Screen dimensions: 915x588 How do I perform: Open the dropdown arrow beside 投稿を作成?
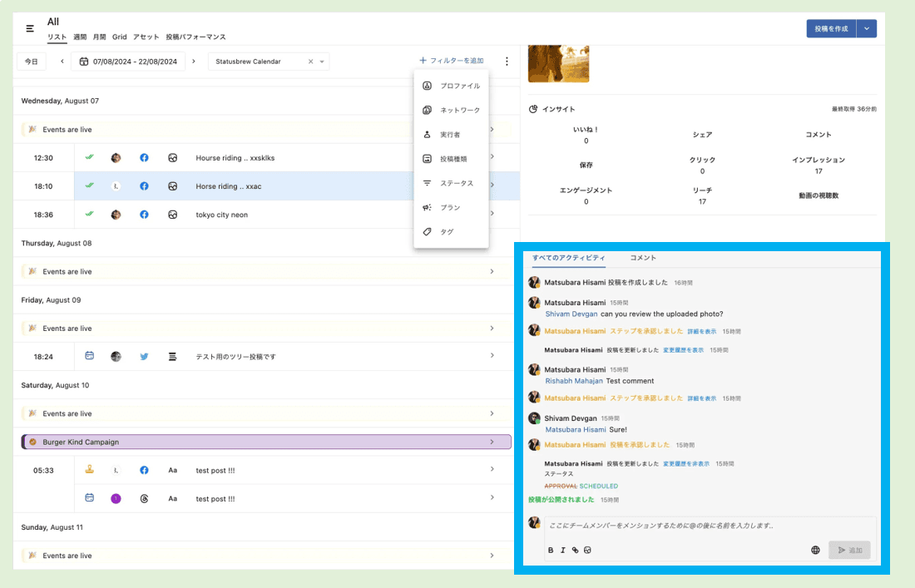[867, 28]
